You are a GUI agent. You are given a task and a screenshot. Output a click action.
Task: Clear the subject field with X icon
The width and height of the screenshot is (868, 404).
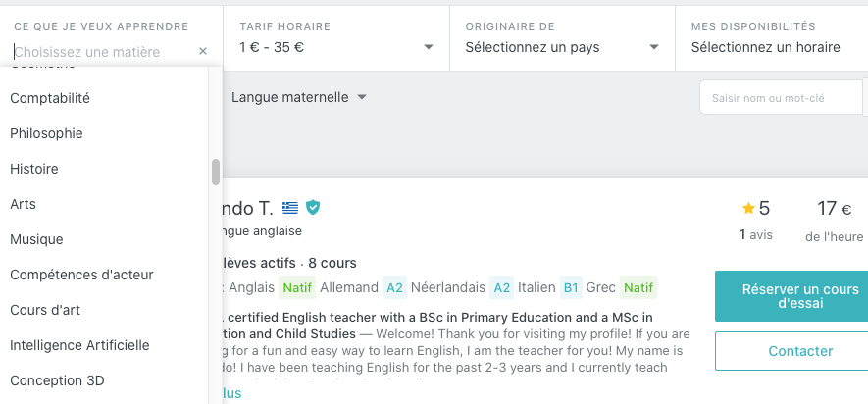click(203, 51)
